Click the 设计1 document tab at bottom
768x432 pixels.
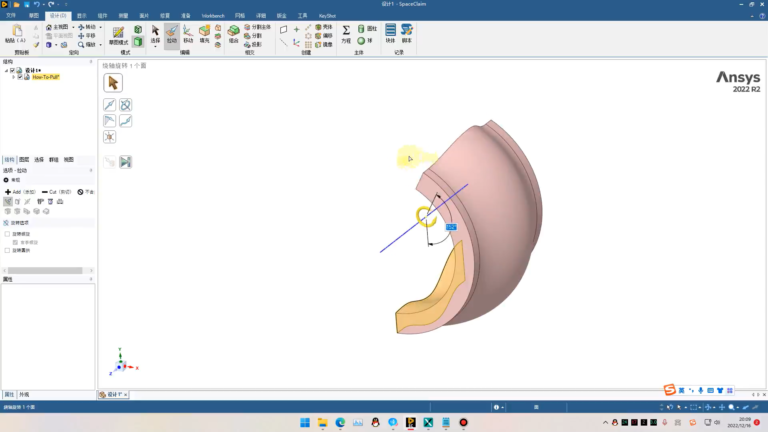coord(112,394)
